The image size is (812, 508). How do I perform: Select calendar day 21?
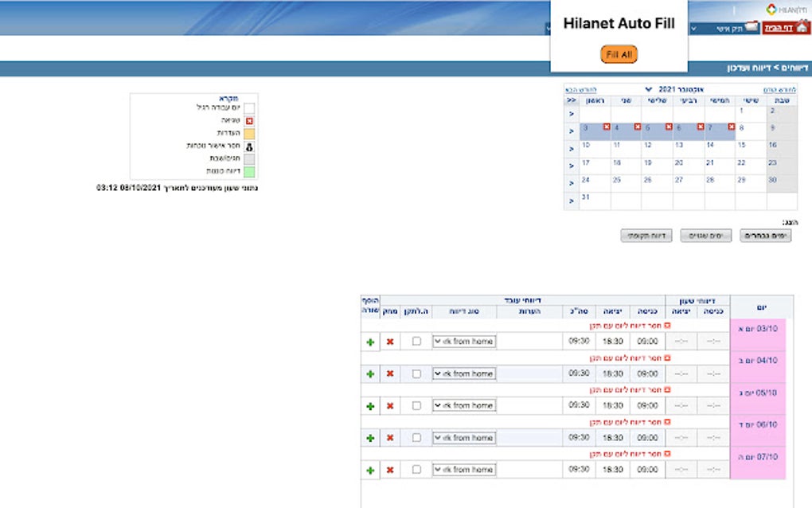720,166
